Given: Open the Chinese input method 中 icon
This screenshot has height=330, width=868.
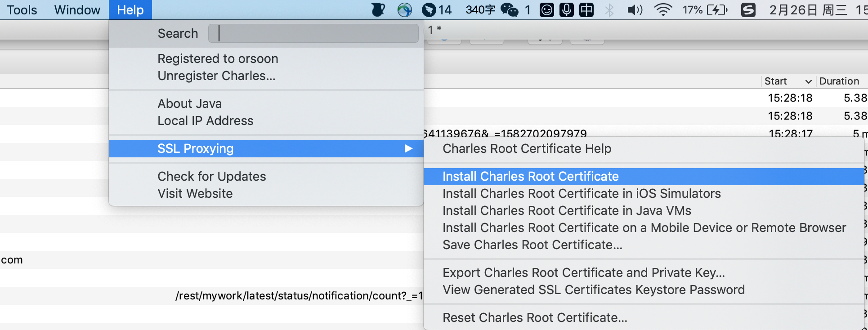Looking at the screenshot, I should (x=586, y=10).
